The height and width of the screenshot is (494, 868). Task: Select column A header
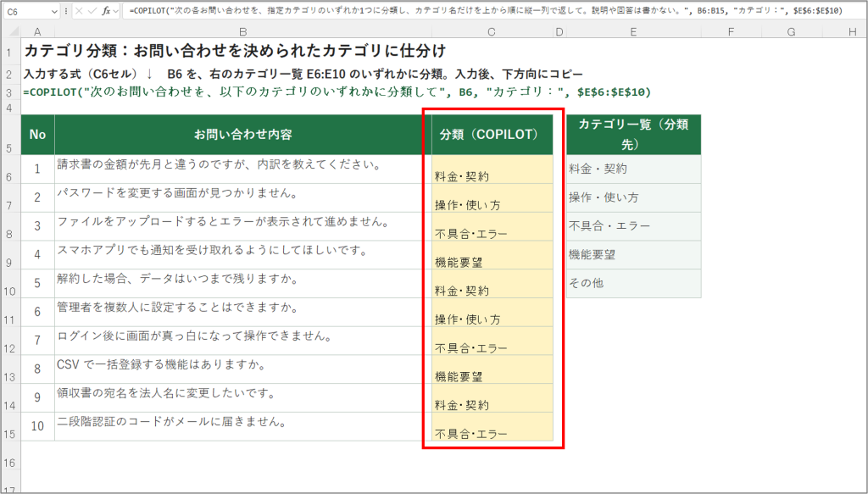pos(37,32)
